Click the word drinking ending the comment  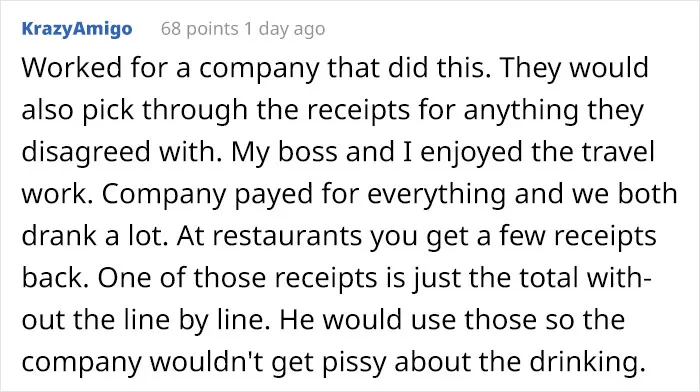click(588, 362)
